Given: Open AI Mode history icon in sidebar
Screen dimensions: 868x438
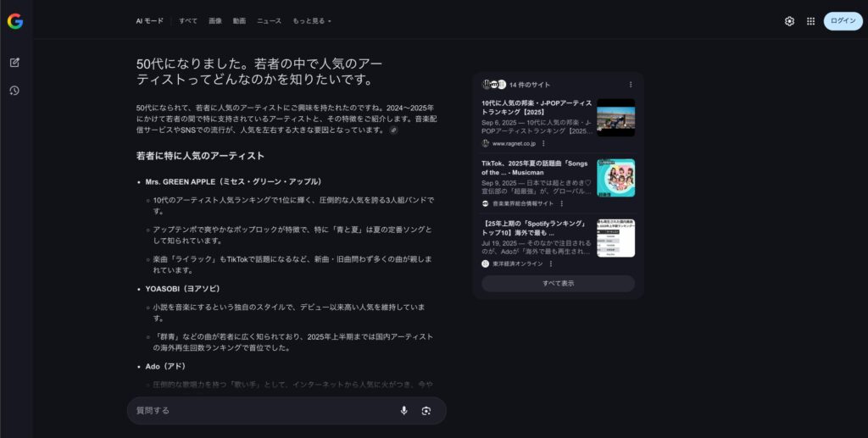Looking at the screenshot, I should pyautogui.click(x=15, y=91).
